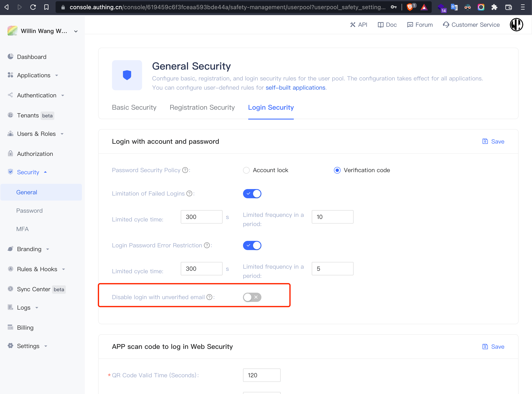Follow the self-built applications link
The image size is (532, 394).
295,88
